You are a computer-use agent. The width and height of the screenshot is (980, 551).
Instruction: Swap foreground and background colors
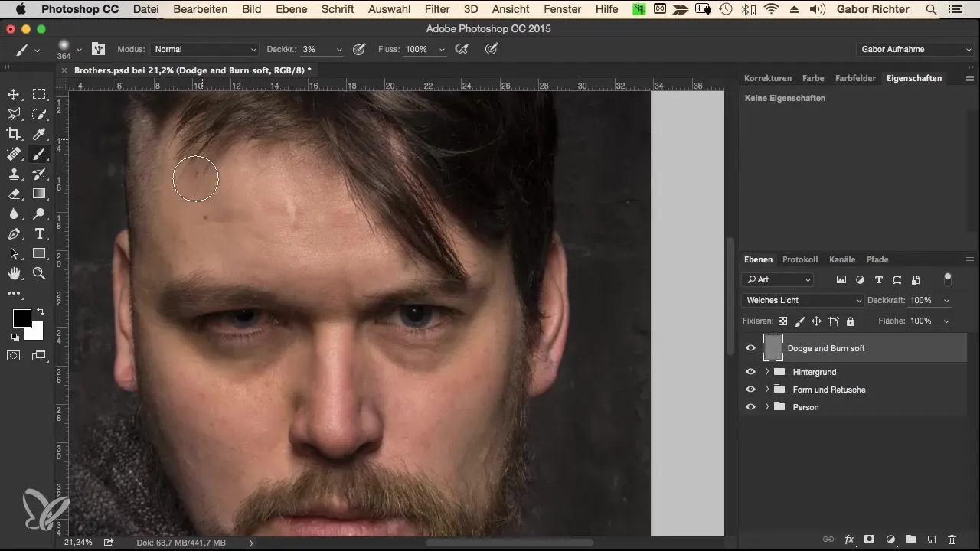[x=40, y=312]
